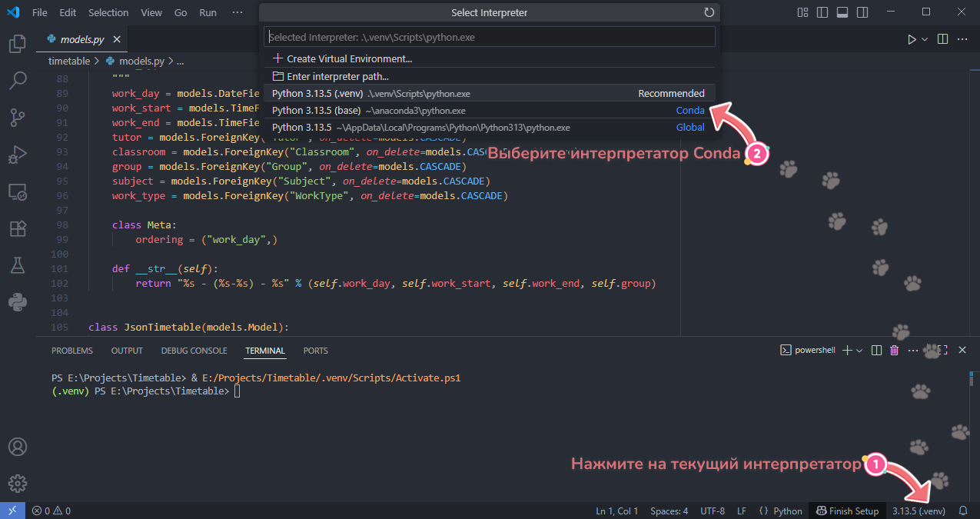Open the Explorer view in activity bar

17,44
